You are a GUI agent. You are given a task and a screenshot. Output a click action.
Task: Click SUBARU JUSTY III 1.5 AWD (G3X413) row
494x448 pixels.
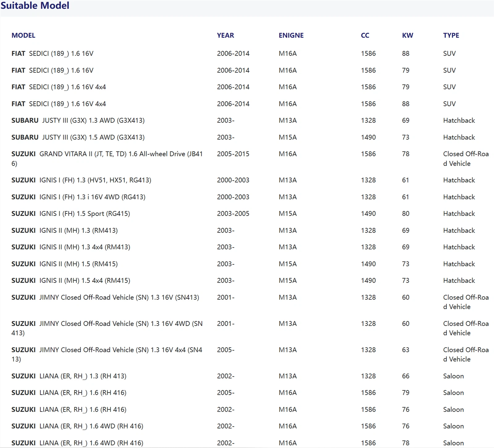point(247,137)
